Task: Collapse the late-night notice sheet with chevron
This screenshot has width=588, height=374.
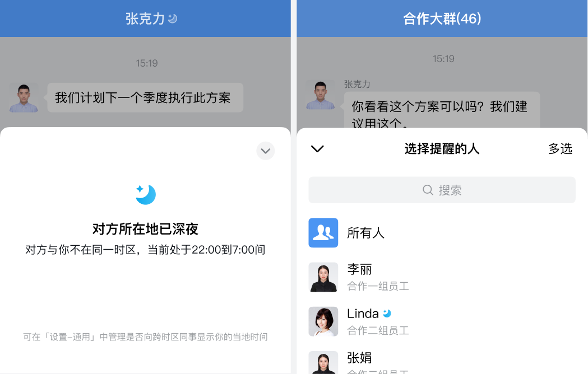Action: pyautogui.click(x=266, y=151)
